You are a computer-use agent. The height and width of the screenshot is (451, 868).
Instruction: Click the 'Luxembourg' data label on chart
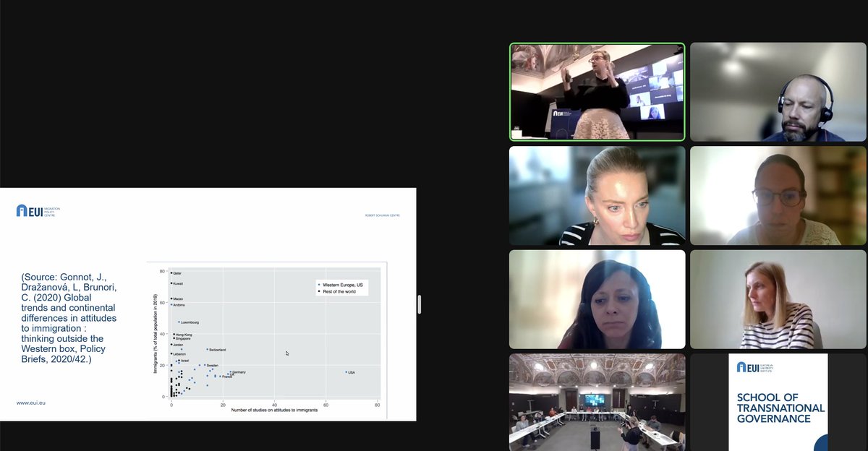pos(190,322)
